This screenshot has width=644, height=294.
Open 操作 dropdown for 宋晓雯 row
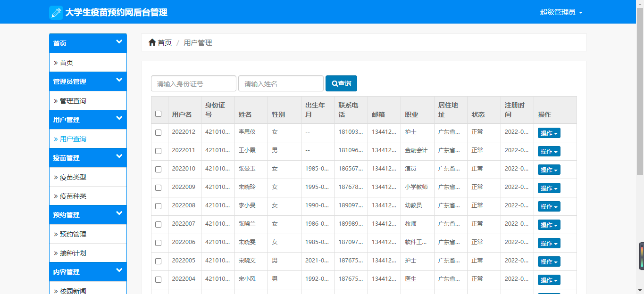point(549,243)
